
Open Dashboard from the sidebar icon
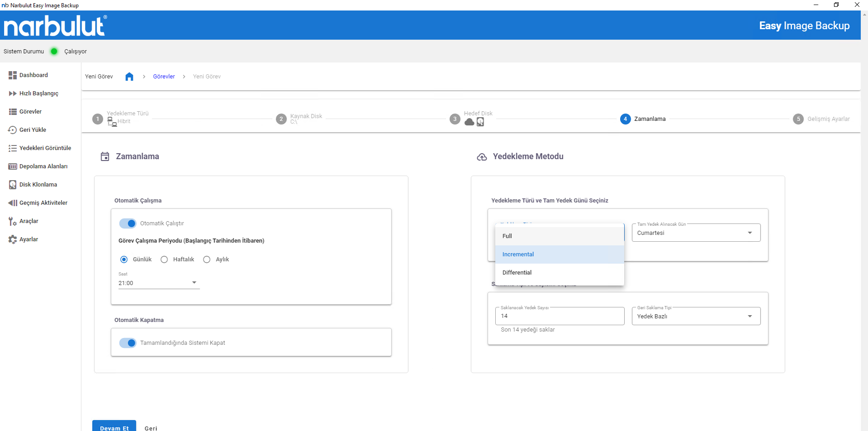point(12,75)
